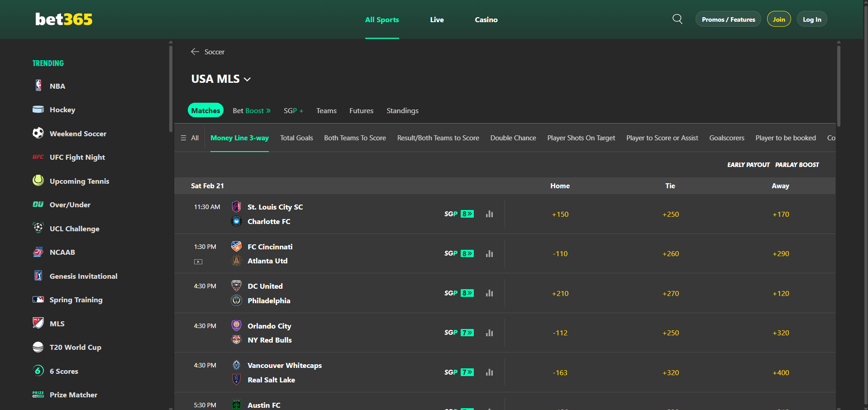
Task: Click back arrow to return to Soccer
Action: point(195,52)
